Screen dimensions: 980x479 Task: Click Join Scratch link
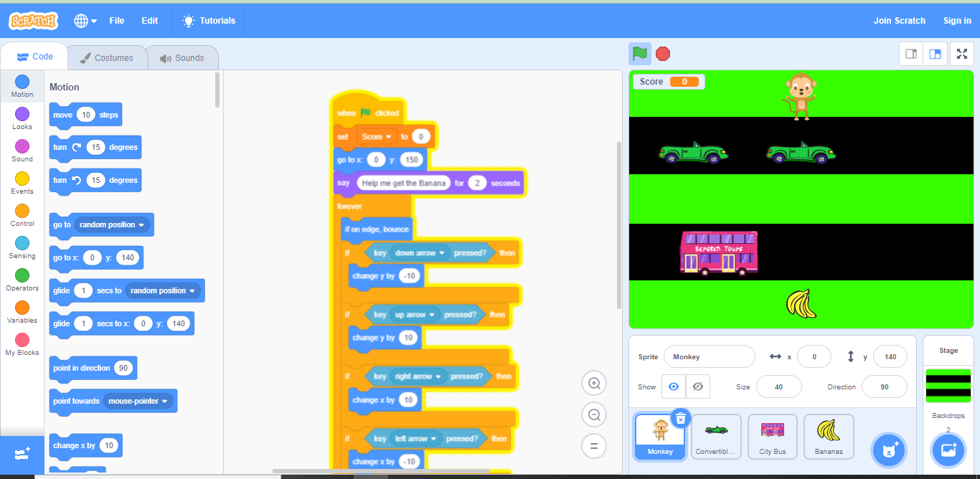900,21
